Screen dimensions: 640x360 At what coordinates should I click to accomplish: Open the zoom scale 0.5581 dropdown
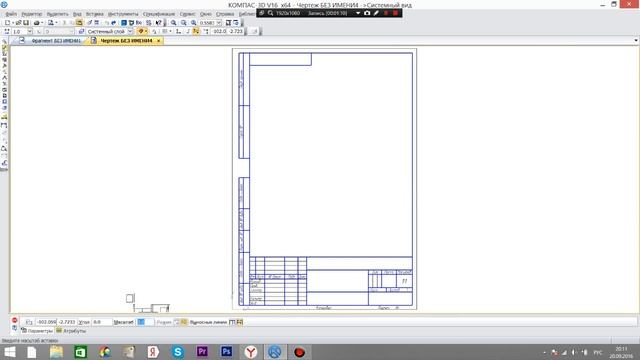click(x=219, y=23)
